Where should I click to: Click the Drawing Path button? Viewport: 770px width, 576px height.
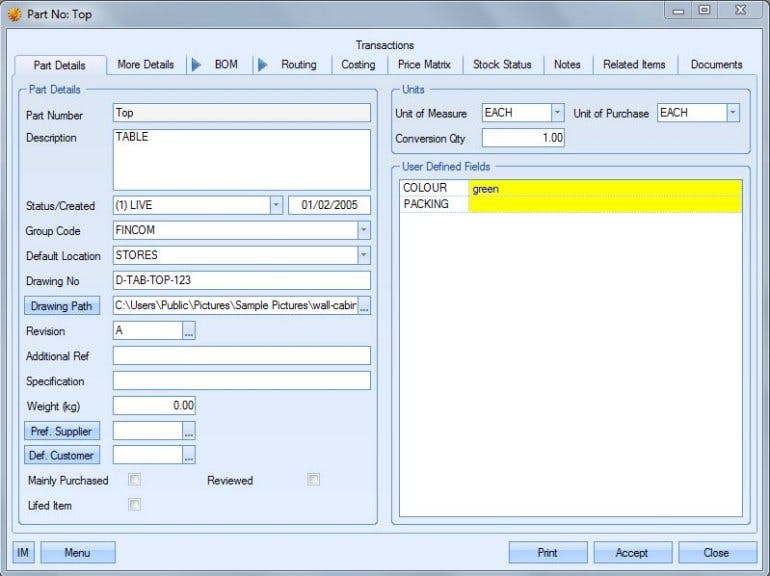(62, 305)
